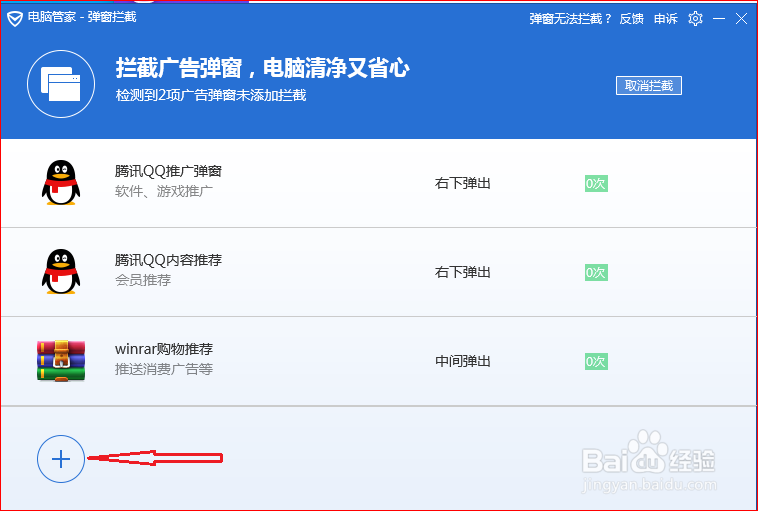Click the 检测到2项广告弹窗未添加拦截 status text
Viewport: 758px width, 511px height.
point(211,95)
